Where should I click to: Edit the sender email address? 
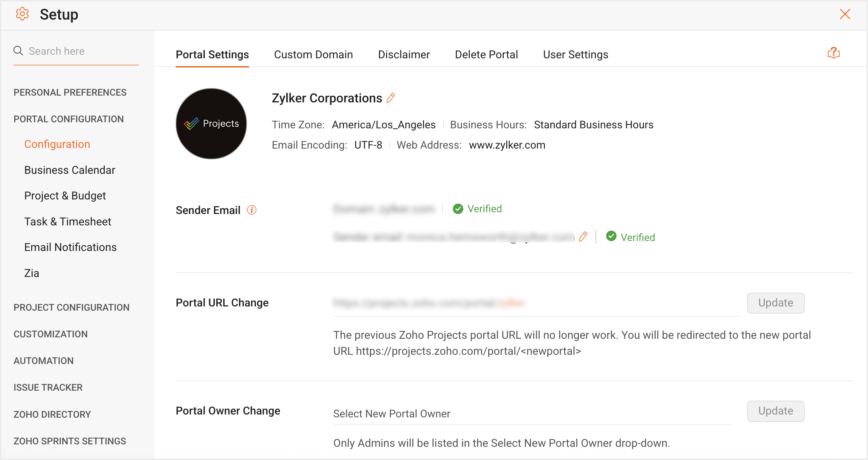(x=583, y=237)
